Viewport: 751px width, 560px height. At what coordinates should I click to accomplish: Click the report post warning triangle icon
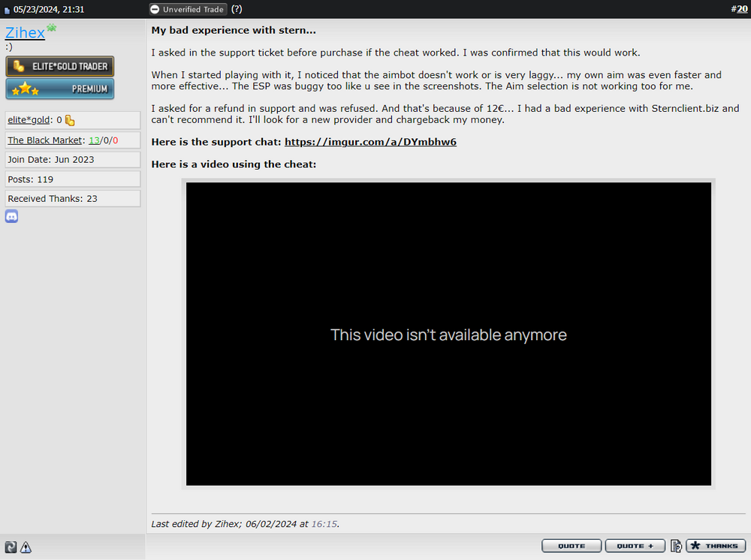coord(26,547)
